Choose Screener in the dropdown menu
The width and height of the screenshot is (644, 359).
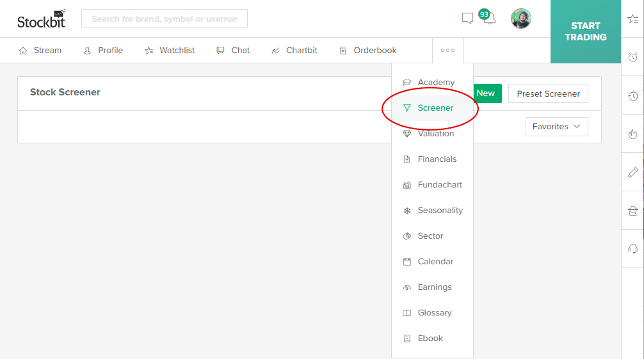[433, 108]
